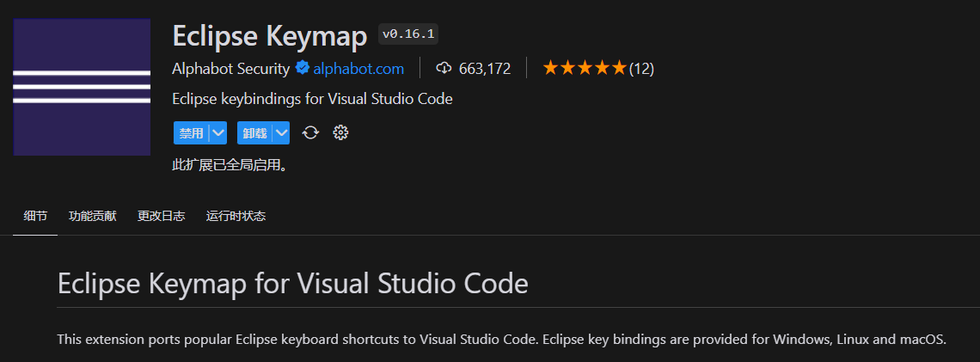Click the (12) rating count
980x362 pixels.
tap(641, 69)
